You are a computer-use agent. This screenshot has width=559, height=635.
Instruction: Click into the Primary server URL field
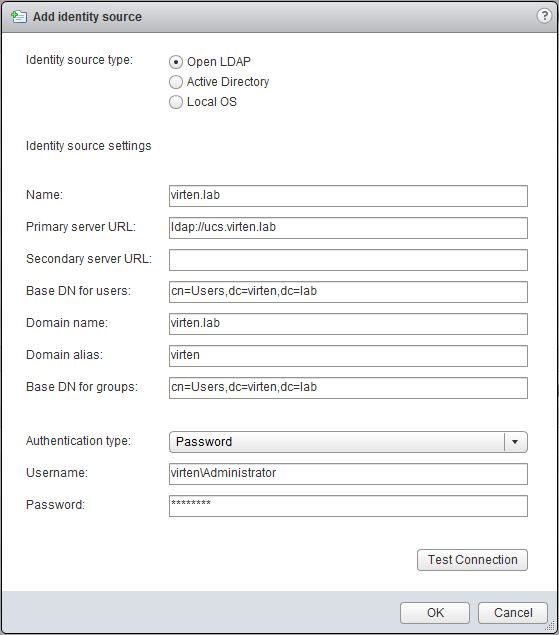tap(348, 228)
